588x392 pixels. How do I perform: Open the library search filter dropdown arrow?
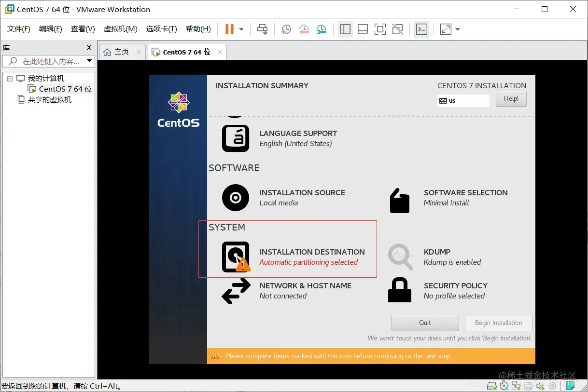[x=89, y=61]
